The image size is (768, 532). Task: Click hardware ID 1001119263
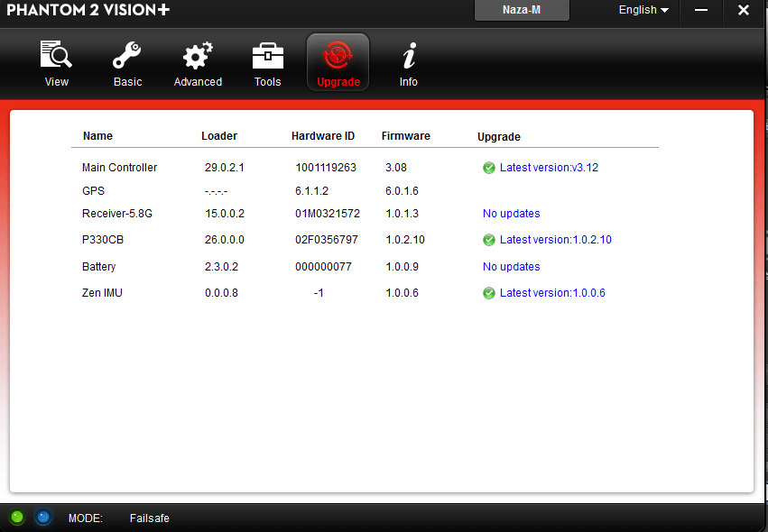coord(326,168)
